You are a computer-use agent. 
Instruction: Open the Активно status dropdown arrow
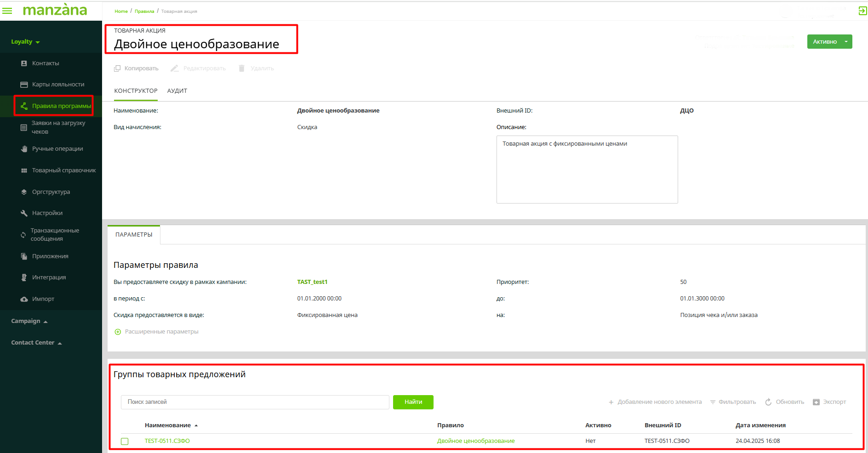[846, 42]
